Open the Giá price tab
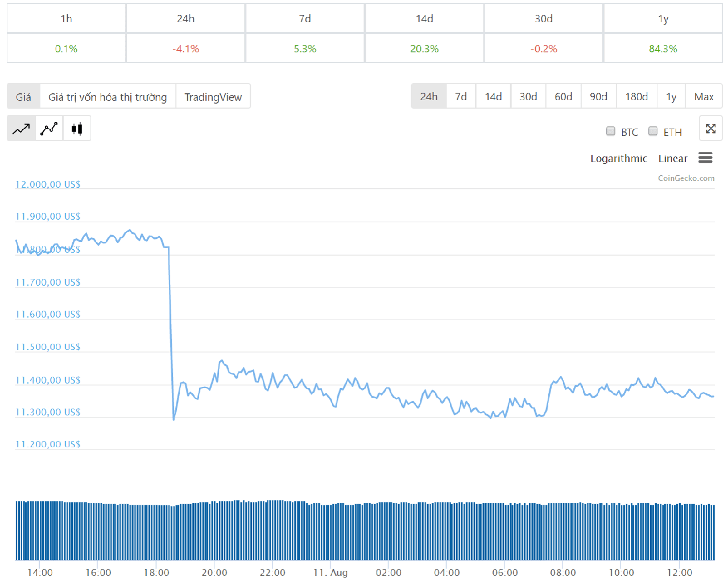Screen dimensions: 728x581 23,96
